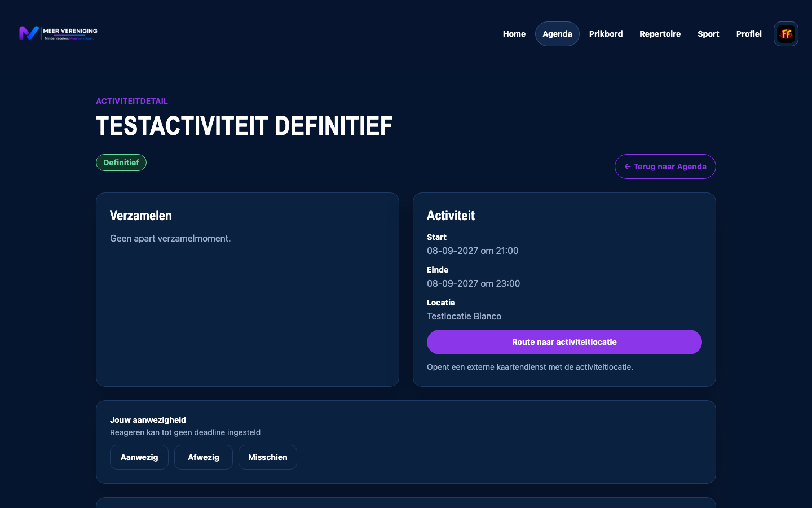Image resolution: width=812 pixels, height=508 pixels.
Task: Click the Meer Vereniging logo
Action: coord(58,33)
